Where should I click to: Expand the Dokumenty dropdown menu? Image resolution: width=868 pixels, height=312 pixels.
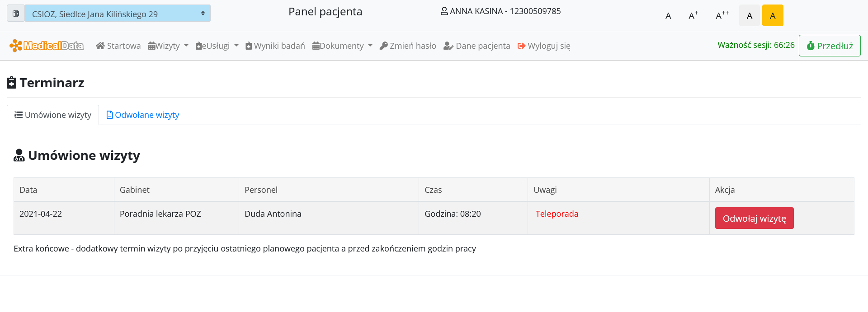coord(342,46)
